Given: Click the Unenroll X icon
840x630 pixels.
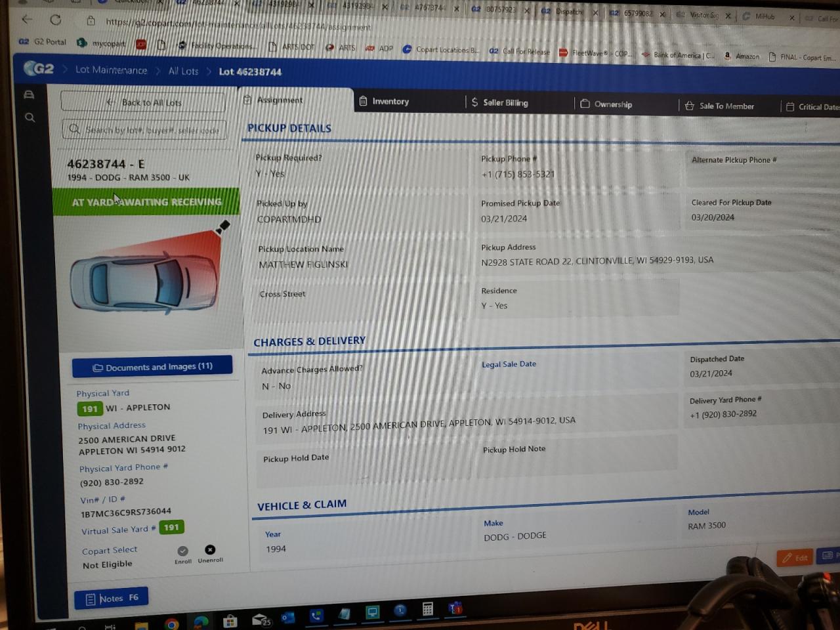Looking at the screenshot, I should tap(210, 549).
